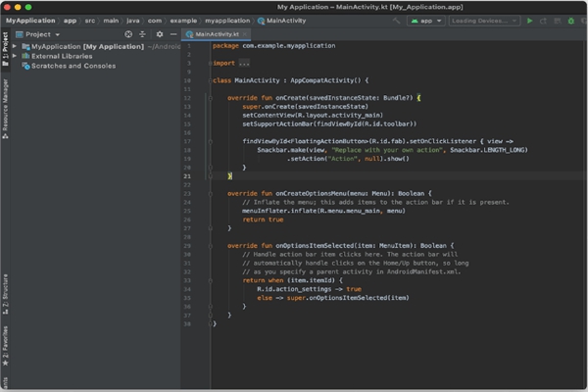Toggle the 1: Project tool window

[x=5, y=49]
